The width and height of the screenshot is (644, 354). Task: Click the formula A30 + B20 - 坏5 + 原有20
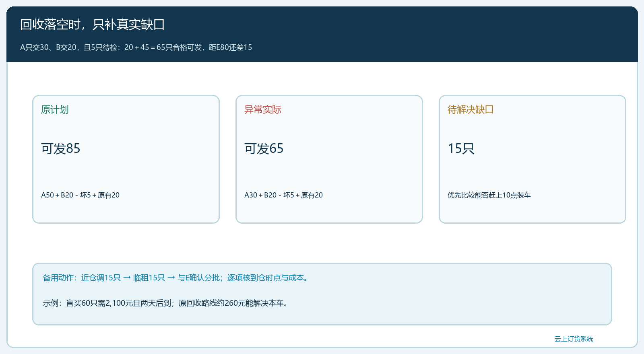click(x=284, y=195)
